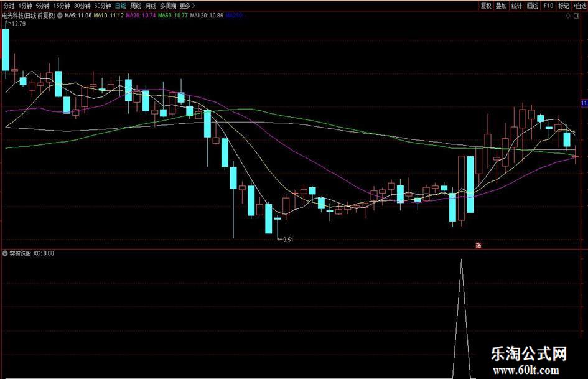Switch to the 周线 weekly chart tab
The height and width of the screenshot is (379, 588).
point(136,6)
